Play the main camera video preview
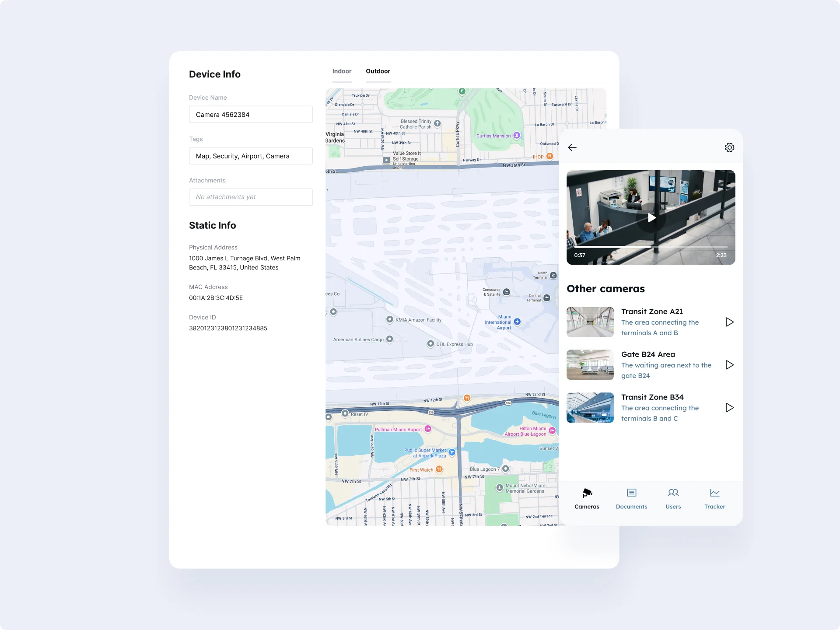Screen dimensions: 840x630 pyautogui.click(x=651, y=217)
